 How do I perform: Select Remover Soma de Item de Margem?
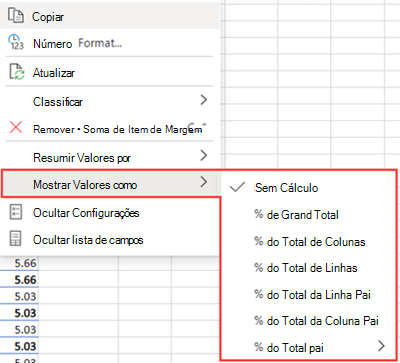pos(110,128)
